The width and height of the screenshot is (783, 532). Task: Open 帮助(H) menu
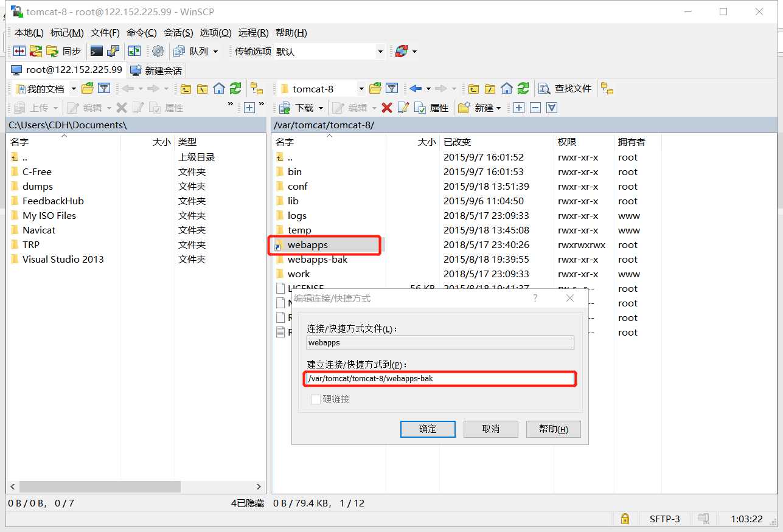coord(291,33)
